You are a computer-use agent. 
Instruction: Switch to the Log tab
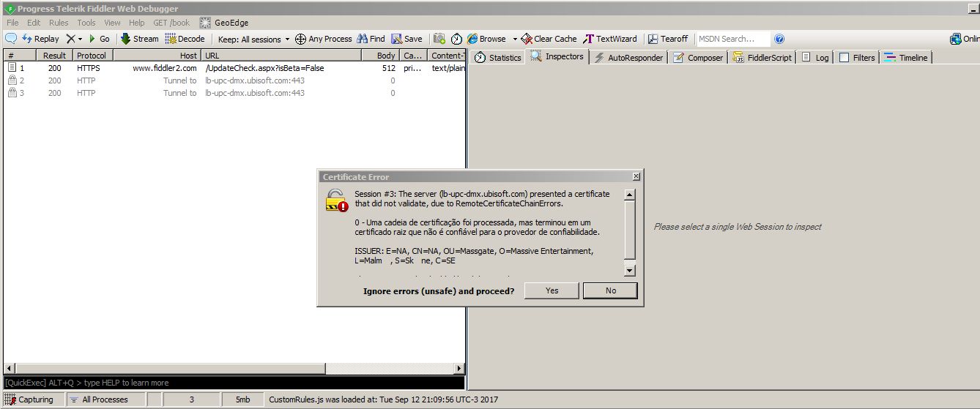[815, 57]
